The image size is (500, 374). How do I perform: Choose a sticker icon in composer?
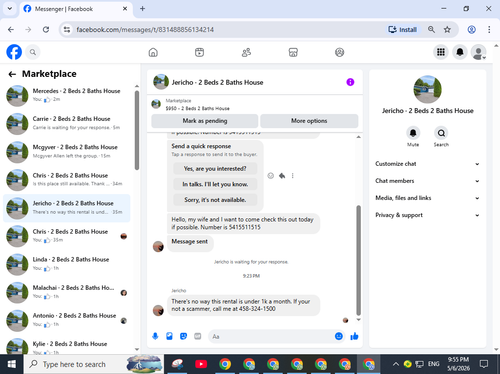[183, 336]
